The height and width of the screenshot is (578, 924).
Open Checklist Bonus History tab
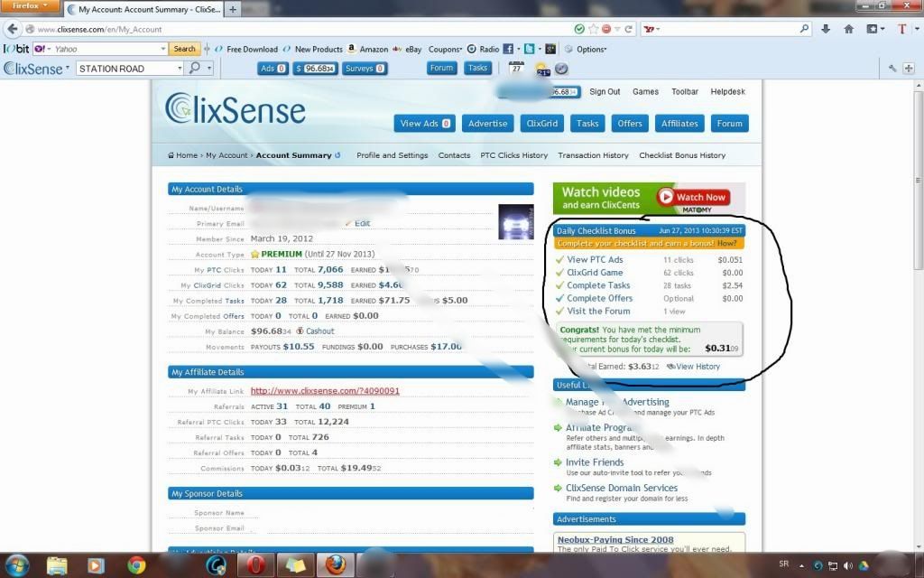(x=682, y=155)
